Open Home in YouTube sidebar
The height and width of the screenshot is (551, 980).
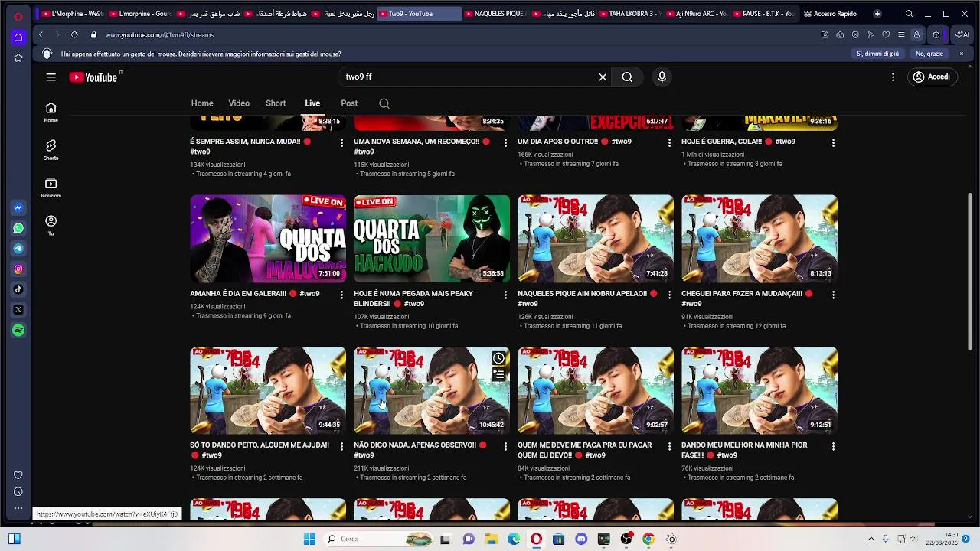[51, 112]
